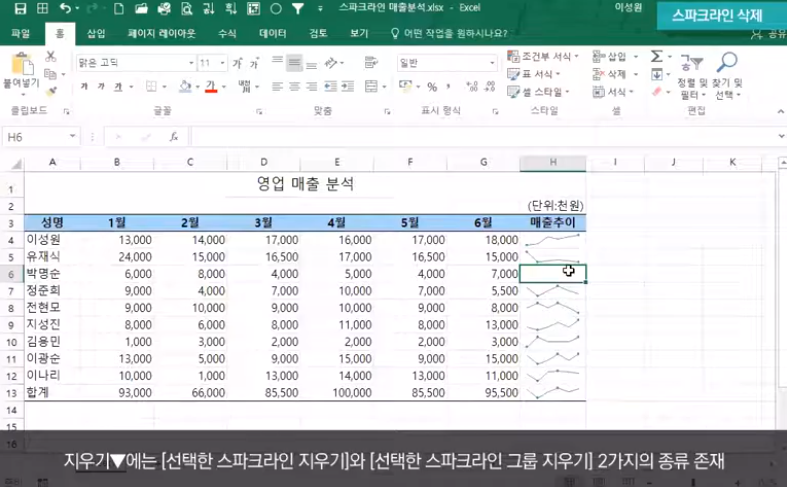This screenshot has height=487, width=787.
Task: Click the Increase Indent icon
Action: coord(348,86)
